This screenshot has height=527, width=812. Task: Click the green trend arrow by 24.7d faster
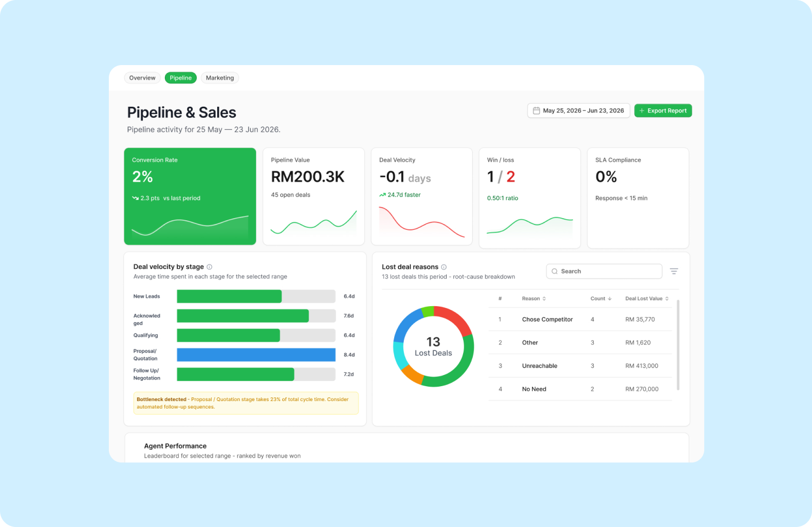[x=382, y=195]
